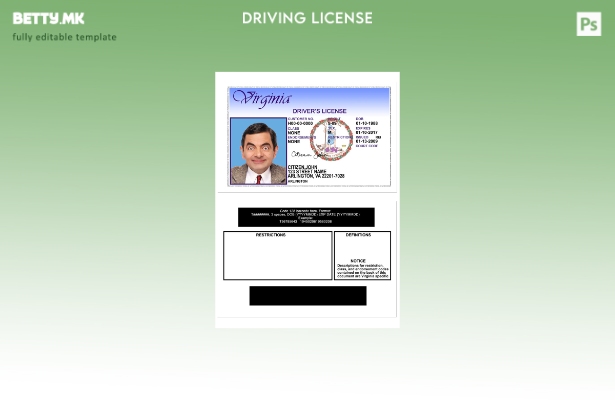
Task: Click the DRIVING LICENSE page title
Action: pos(307,18)
